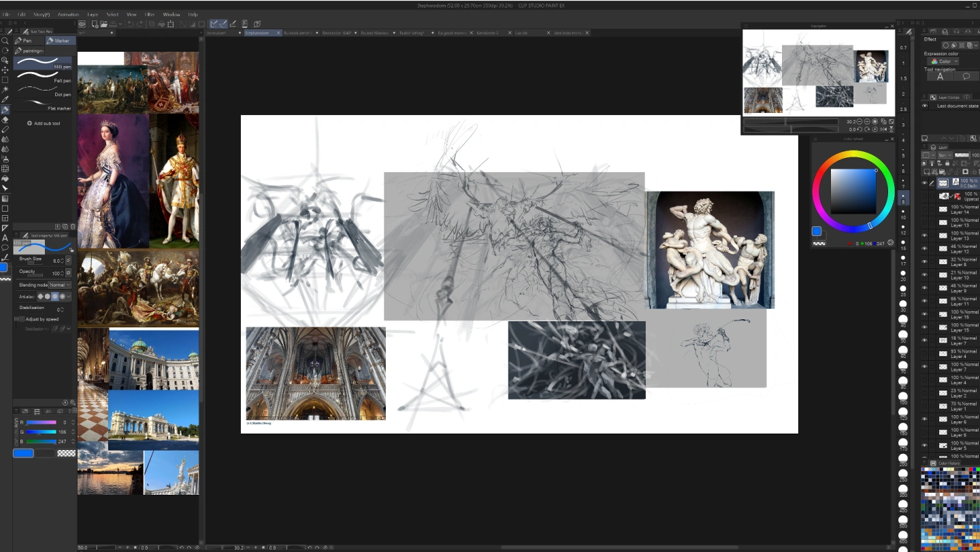Select the Gradient tool

[x=5, y=198]
